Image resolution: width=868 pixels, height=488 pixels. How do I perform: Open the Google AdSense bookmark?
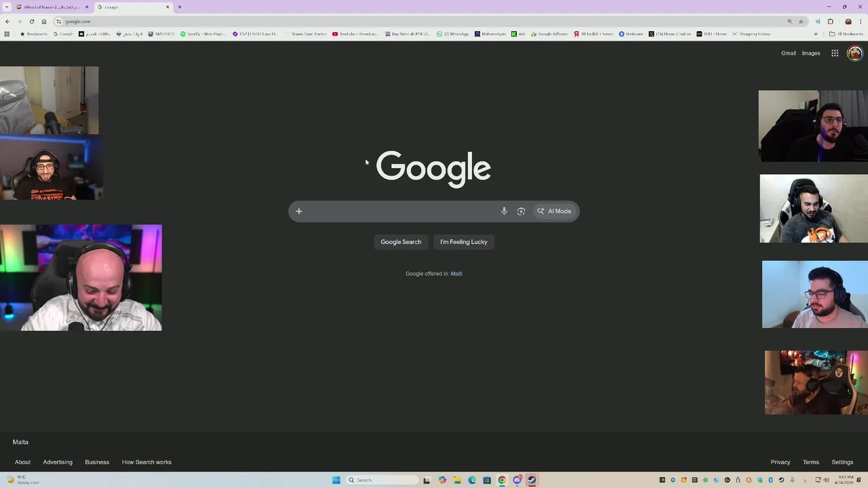point(550,34)
